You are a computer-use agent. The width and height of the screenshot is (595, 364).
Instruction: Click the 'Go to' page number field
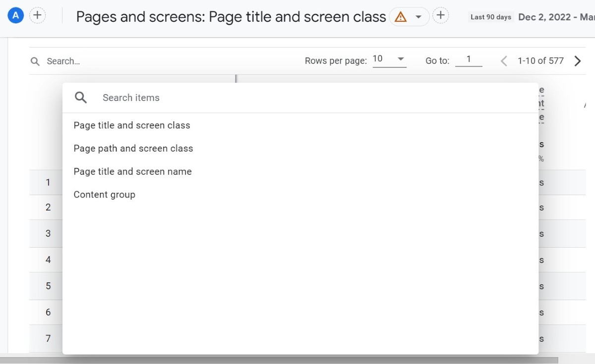(x=468, y=59)
